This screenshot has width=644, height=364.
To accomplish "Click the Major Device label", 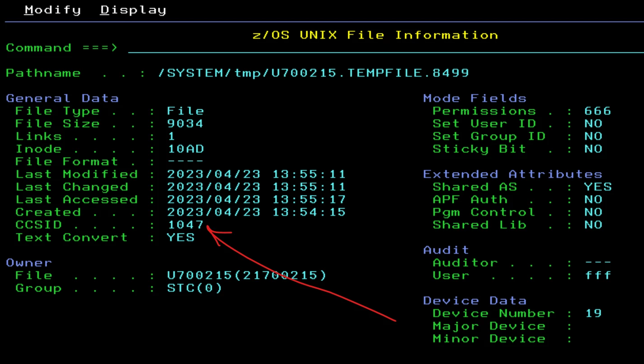I will (x=489, y=326).
